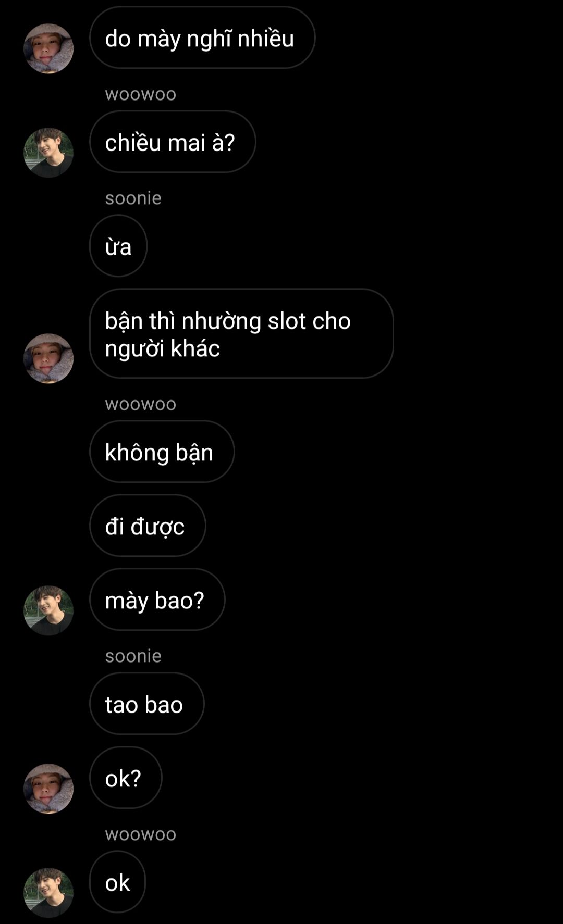Tap avatar beside final "ok" message

click(48, 893)
